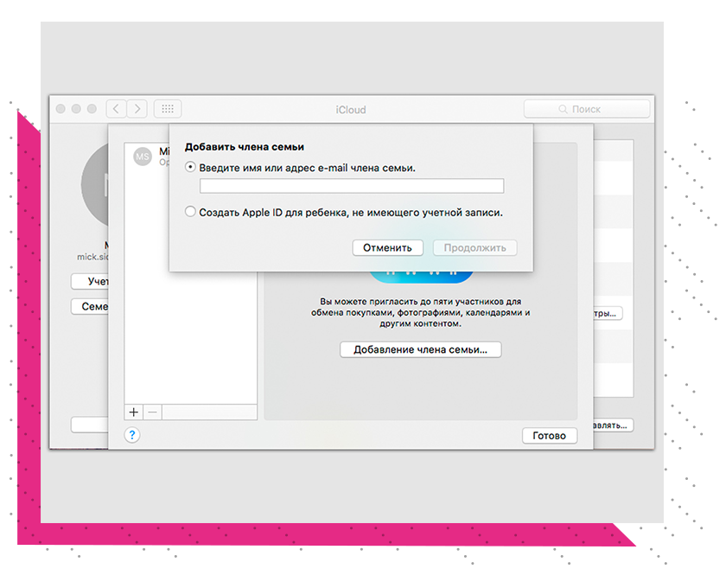Select 'Создать Apple ID для ребенка' radio option
Image resolution: width=726 pixels, height=588 pixels.
tap(190, 212)
